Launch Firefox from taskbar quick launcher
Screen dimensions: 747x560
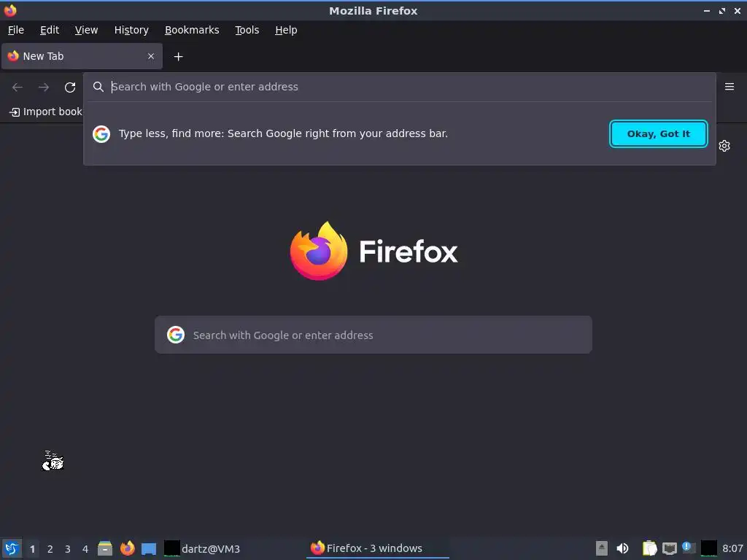pyautogui.click(x=127, y=548)
